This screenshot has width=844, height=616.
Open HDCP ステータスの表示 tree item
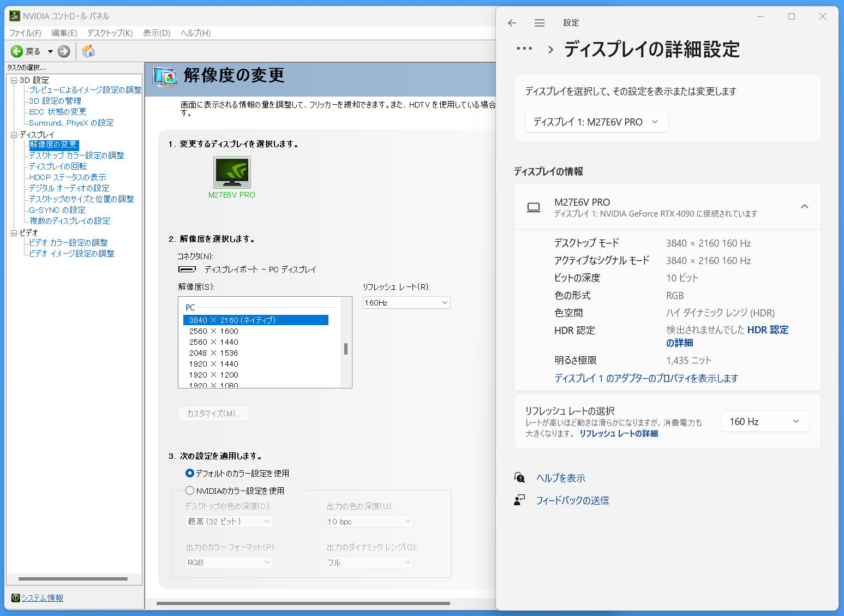(x=68, y=177)
